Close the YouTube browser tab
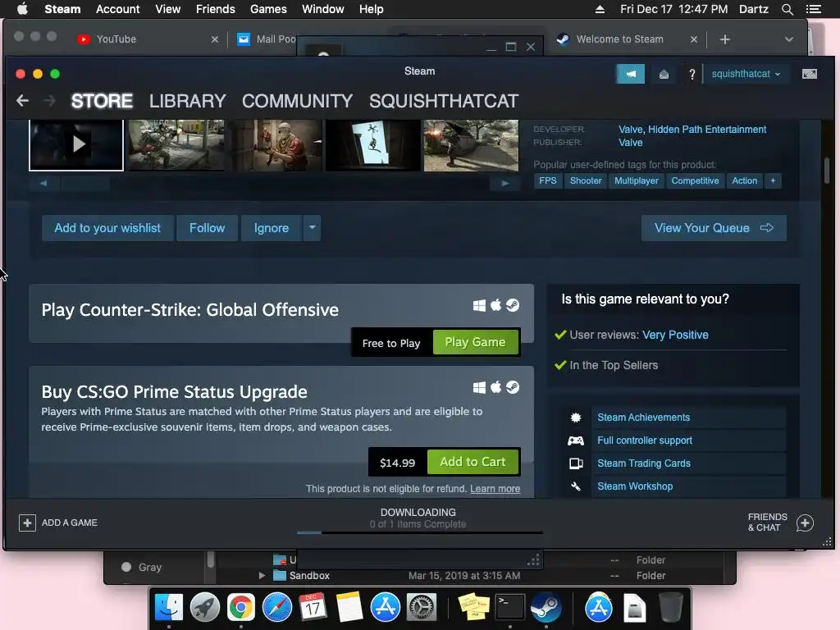The width and height of the screenshot is (840, 630). [x=214, y=39]
